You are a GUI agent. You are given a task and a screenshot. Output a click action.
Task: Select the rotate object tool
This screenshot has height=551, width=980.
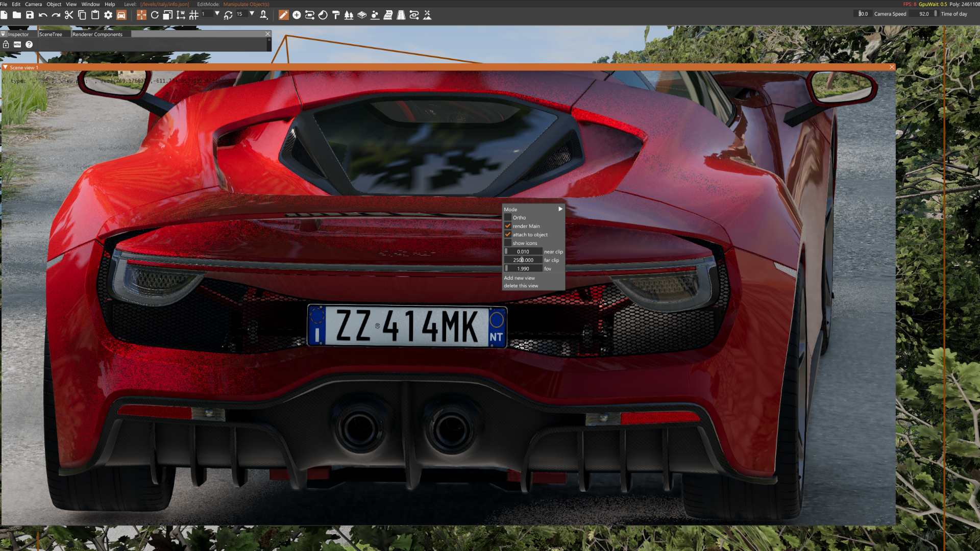(155, 15)
